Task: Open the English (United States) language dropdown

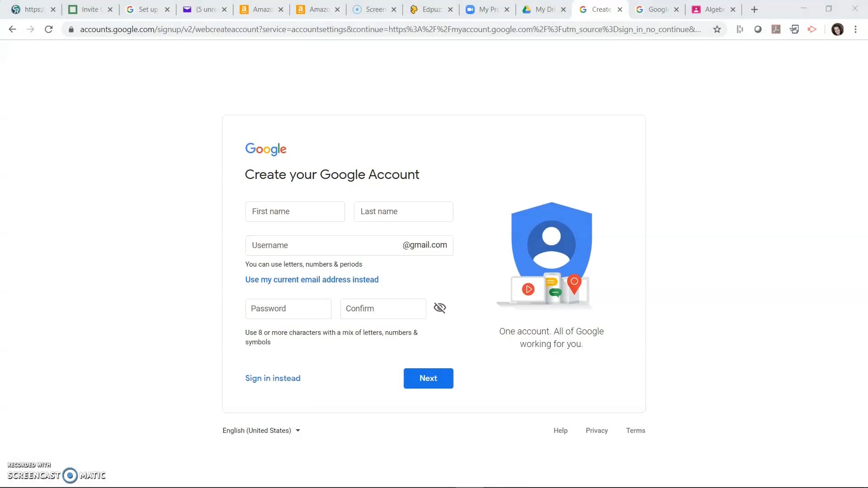Action: tap(261, 431)
